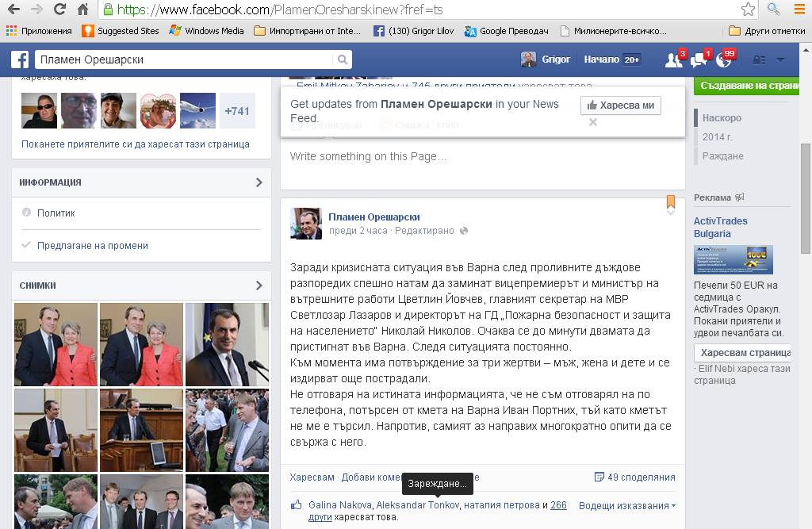Select Наскоро in timeline navigation
The image size is (812, 529).
coord(722,118)
